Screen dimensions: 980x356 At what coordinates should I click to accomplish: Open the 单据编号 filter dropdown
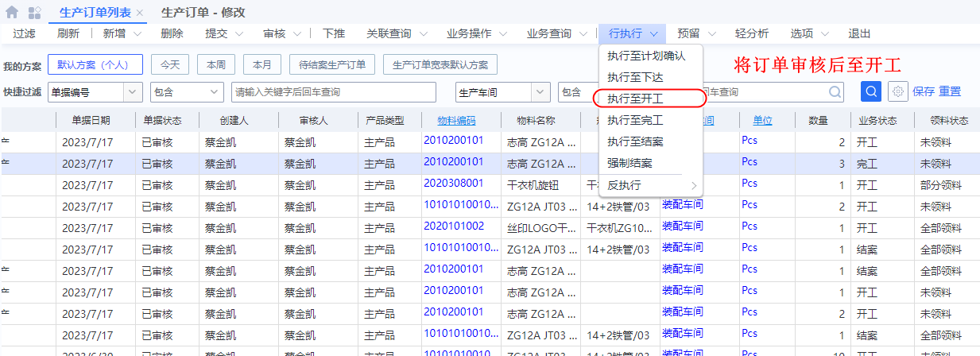click(132, 92)
